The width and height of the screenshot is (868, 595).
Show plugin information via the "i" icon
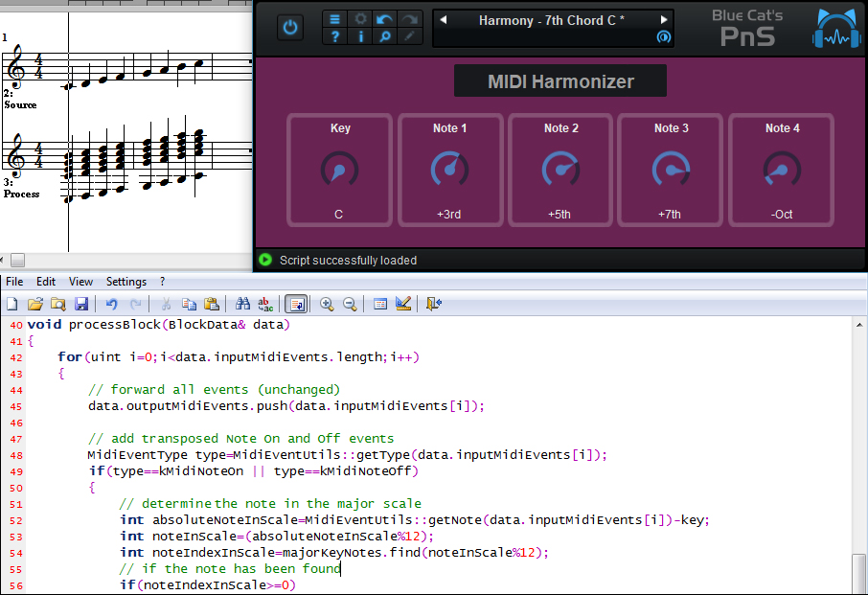point(361,38)
